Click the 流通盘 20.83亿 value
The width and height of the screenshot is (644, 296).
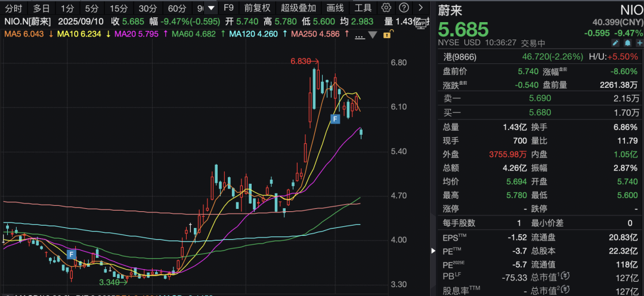point(624,237)
